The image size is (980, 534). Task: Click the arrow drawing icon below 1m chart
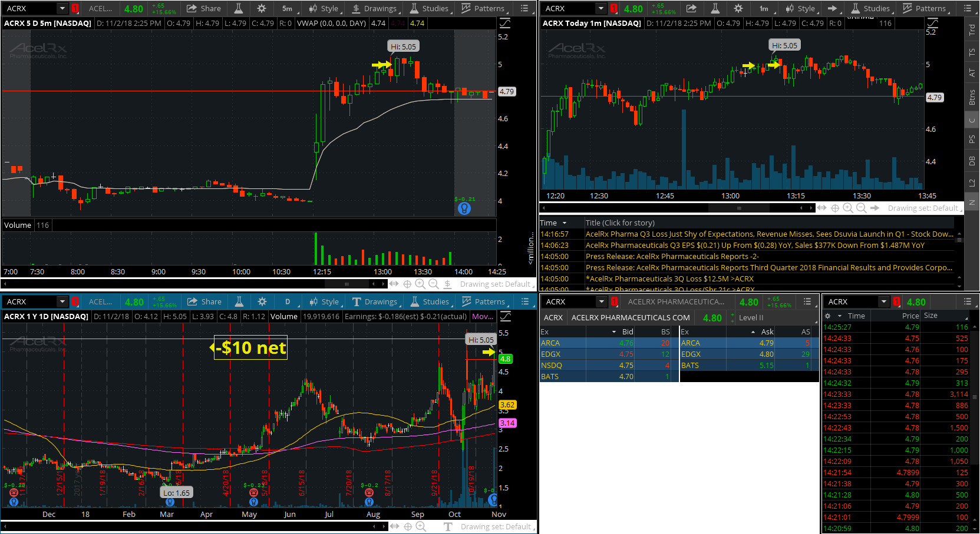point(875,208)
